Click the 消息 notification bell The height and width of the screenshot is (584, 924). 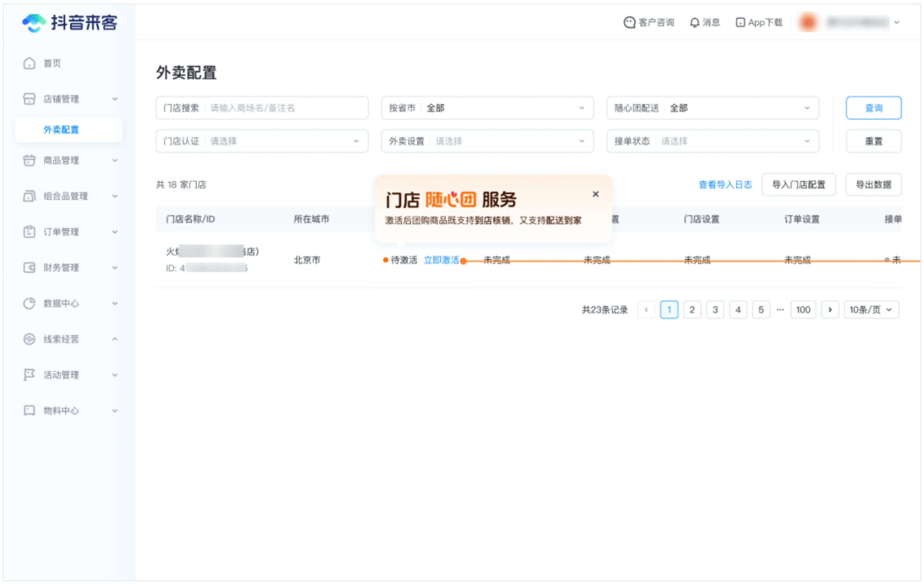coord(704,22)
